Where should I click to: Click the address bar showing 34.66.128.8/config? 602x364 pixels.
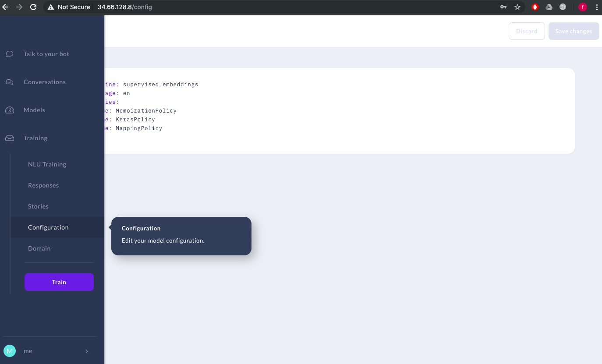point(125,7)
